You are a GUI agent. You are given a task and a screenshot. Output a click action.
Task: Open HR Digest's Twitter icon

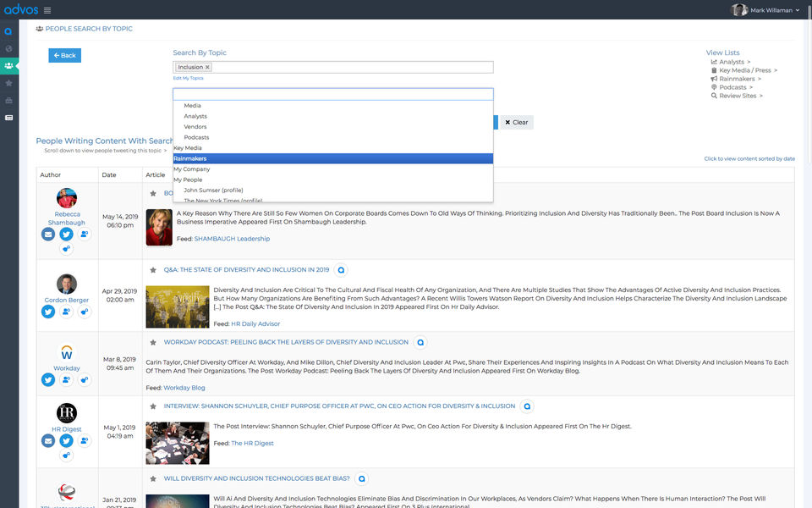(66, 441)
